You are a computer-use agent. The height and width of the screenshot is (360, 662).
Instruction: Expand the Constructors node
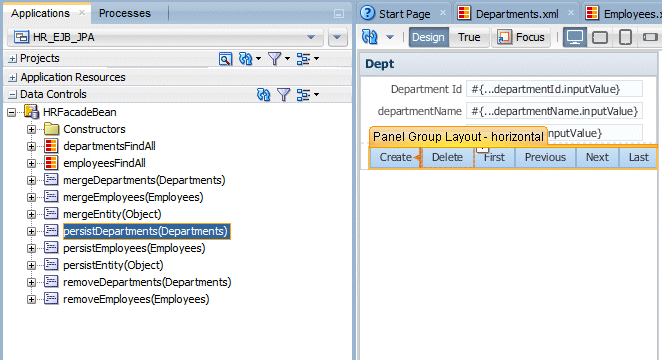(31, 129)
